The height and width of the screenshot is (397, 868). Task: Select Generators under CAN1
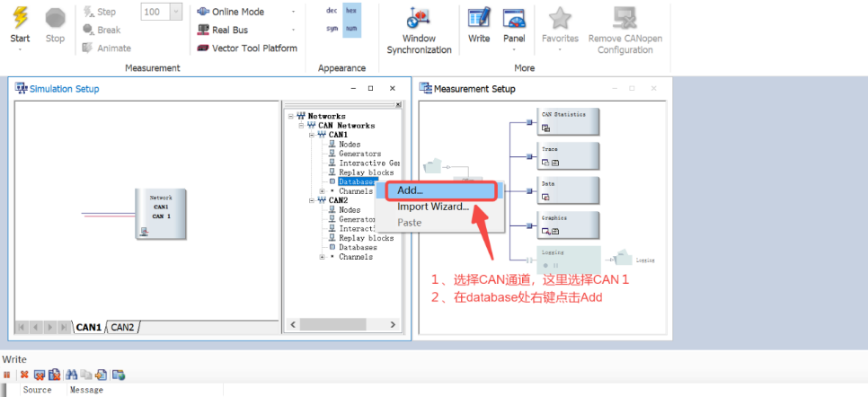pyautogui.click(x=359, y=154)
